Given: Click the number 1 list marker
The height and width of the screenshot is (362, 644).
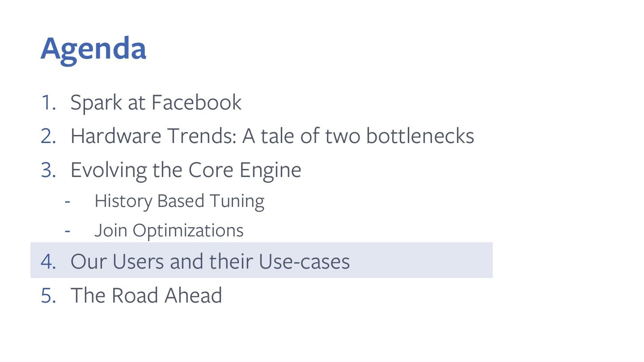Looking at the screenshot, I should click(48, 102).
